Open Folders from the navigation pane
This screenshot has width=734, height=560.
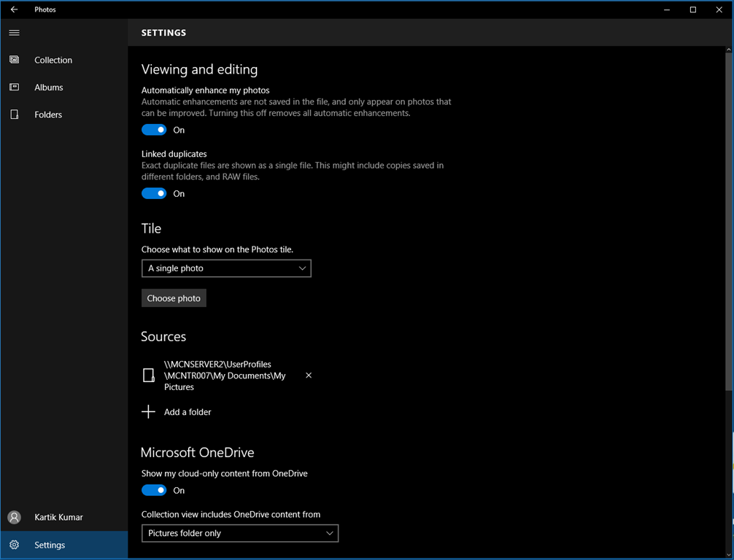point(48,114)
